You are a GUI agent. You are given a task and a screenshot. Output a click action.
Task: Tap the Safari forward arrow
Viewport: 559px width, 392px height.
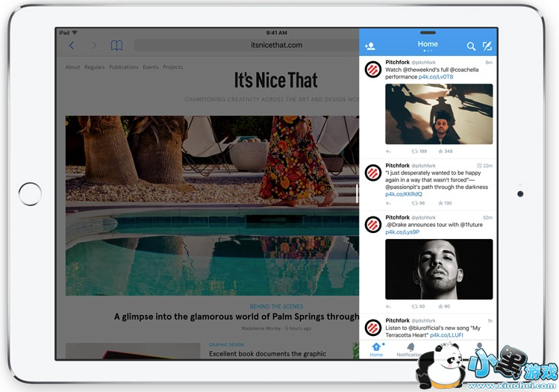pos(94,46)
